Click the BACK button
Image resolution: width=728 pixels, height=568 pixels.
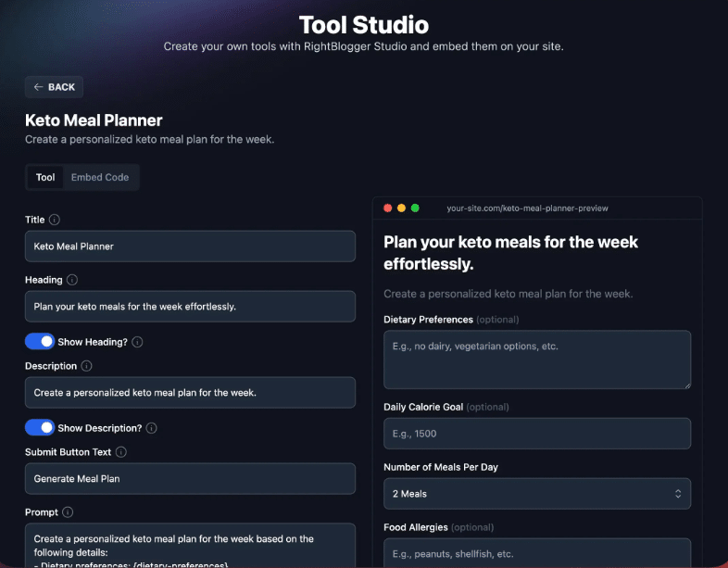click(54, 87)
